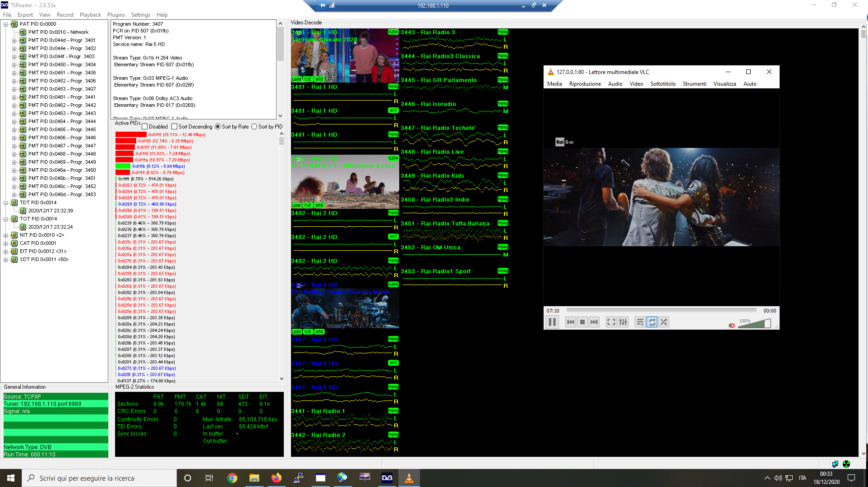
Task: Click the VLC stop button
Action: tap(582, 322)
